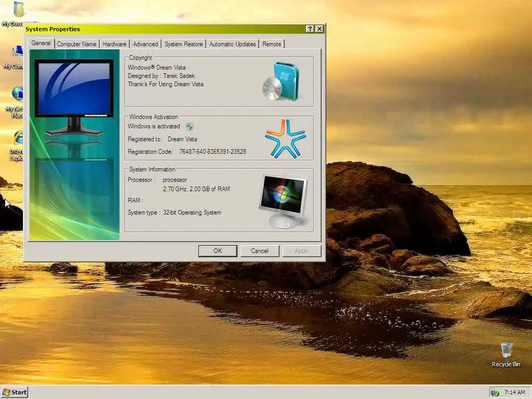Image resolution: width=532 pixels, height=399 pixels.
Task: Go to the System Restore tab
Action: point(183,44)
